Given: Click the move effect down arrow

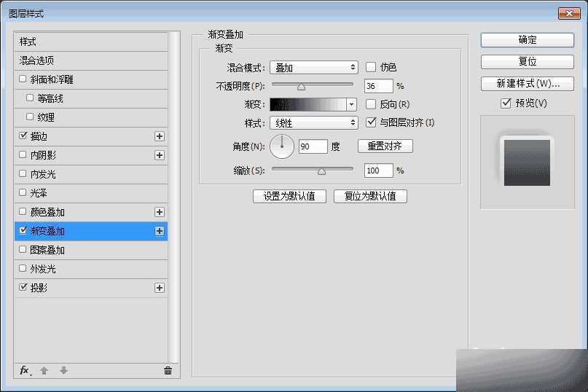Looking at the screenshot, I should 63,371.
